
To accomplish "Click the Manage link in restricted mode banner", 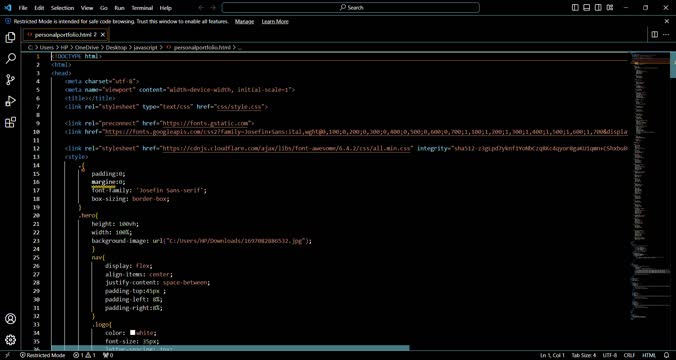I will (244, 22).
